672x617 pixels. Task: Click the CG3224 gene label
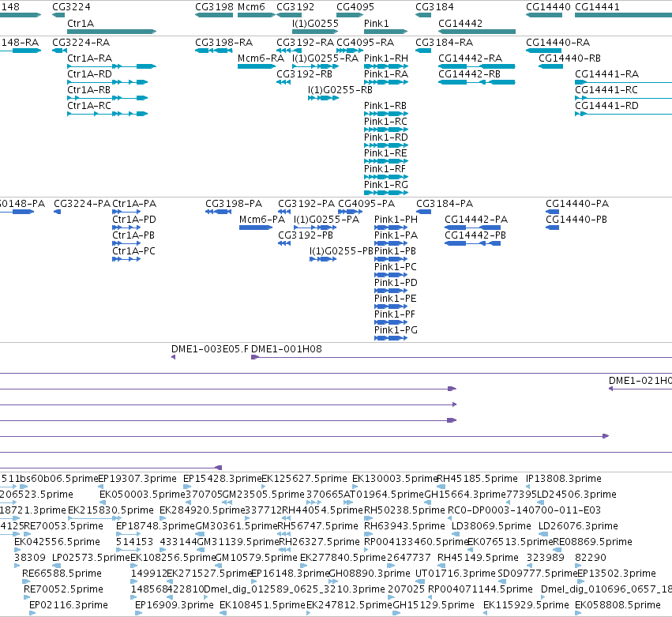[x=71, y=7]
